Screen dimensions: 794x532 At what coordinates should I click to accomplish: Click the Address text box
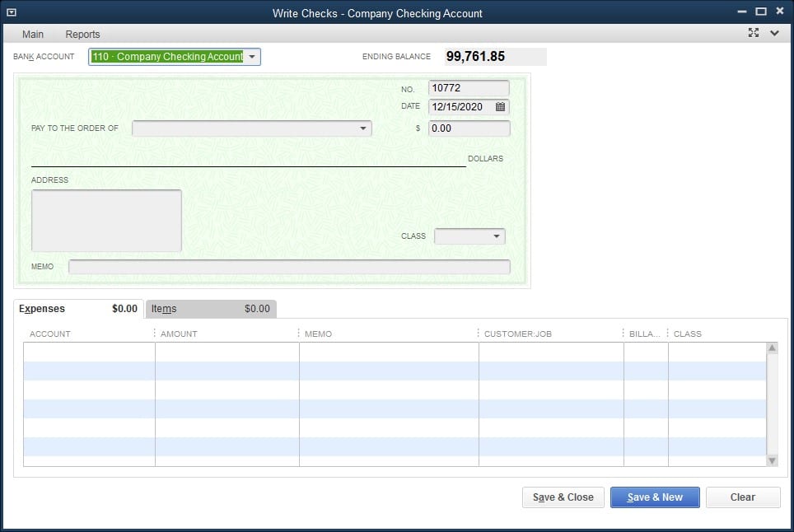tap(106, 221)
